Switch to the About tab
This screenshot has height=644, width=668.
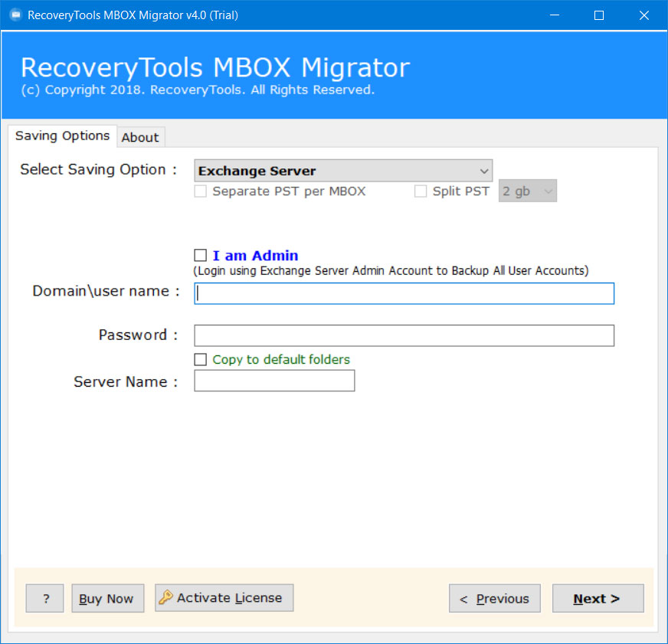click(140, 137)
